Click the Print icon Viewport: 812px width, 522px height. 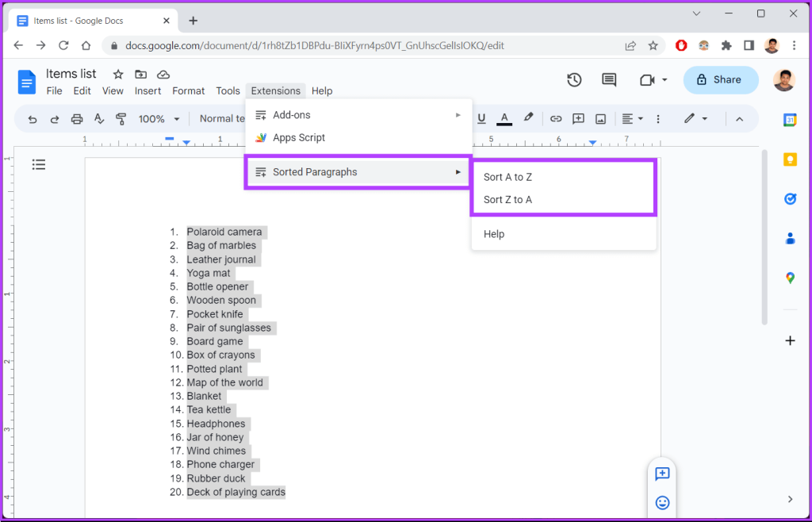tap(77, 119)
